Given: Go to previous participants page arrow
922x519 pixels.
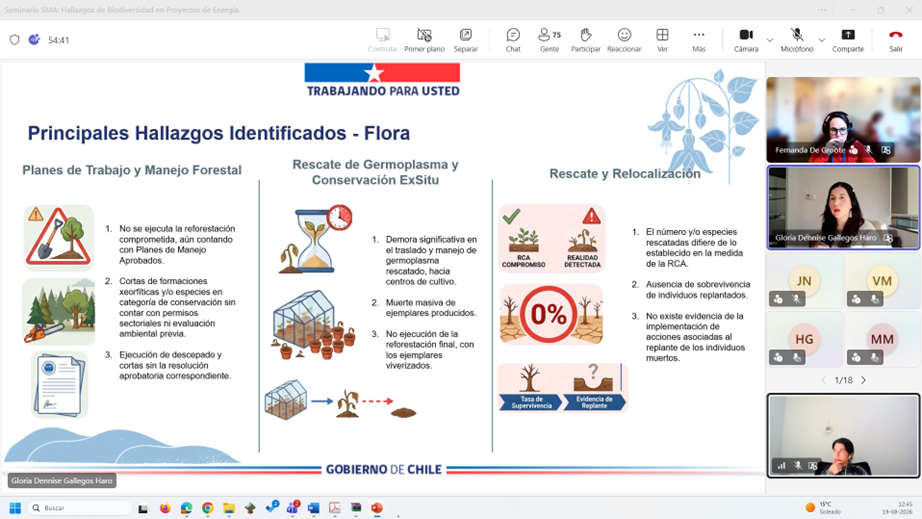Looking at the screenshot, I should click(x=824, y=380).
